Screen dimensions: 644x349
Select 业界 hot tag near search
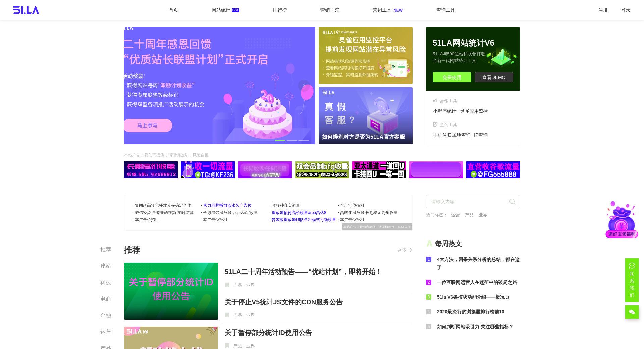point(483,215)
